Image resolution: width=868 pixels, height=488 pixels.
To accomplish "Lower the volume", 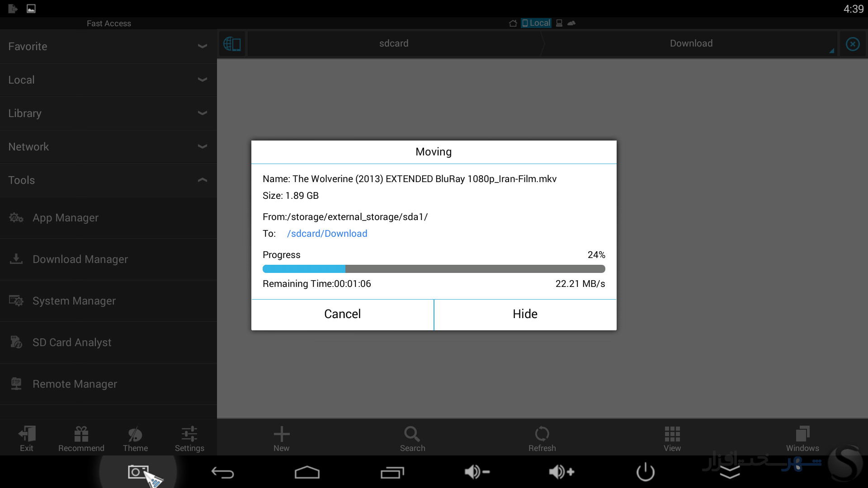I will coord(477,472).
